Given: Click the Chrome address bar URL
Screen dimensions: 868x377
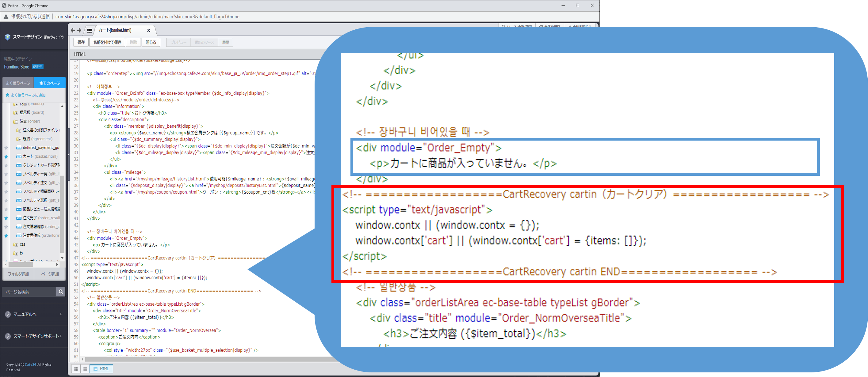Looking at the screenshot, I should click(x=147, y=17).
